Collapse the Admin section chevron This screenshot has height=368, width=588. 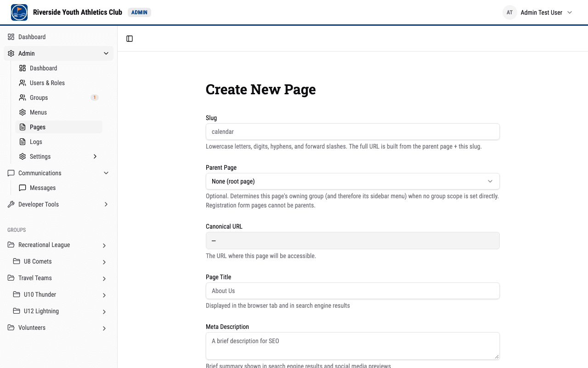(x=106, y=53)
